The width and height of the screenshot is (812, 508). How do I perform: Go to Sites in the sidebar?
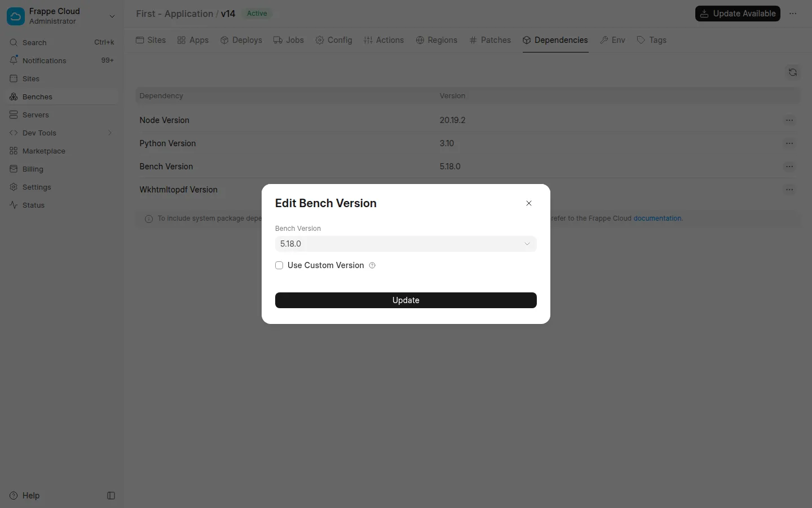(x=62, y=78)
